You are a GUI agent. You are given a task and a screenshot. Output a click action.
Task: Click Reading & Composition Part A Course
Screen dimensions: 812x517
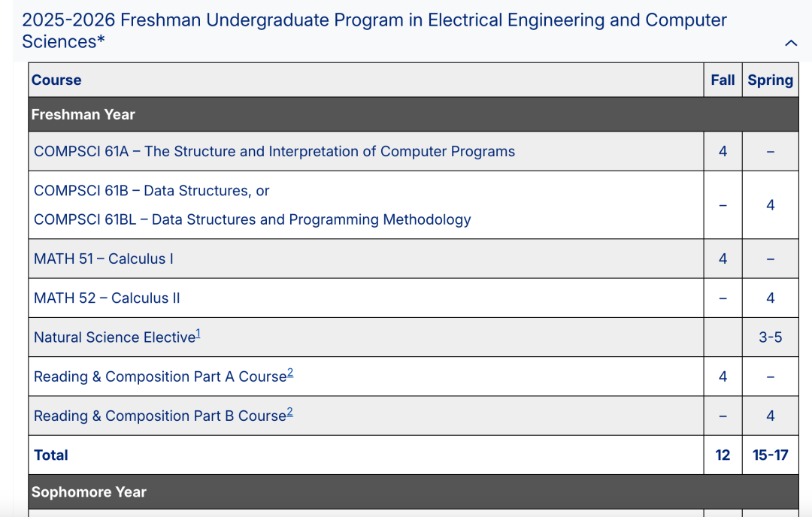[159, 377]
